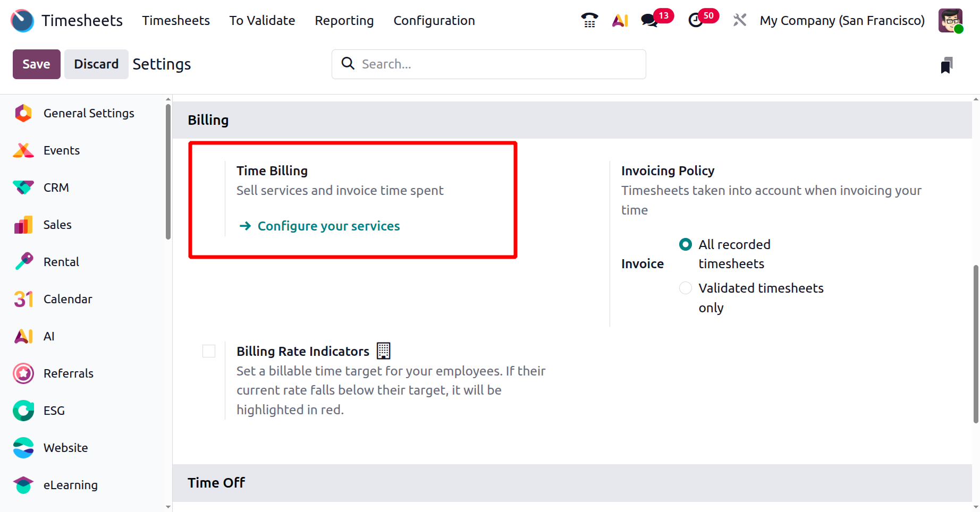Click the debug tools wrench icon
Image resolution: width=980 pixels, height=512 pixels.
pyautogui.click(x=739, y=20)
